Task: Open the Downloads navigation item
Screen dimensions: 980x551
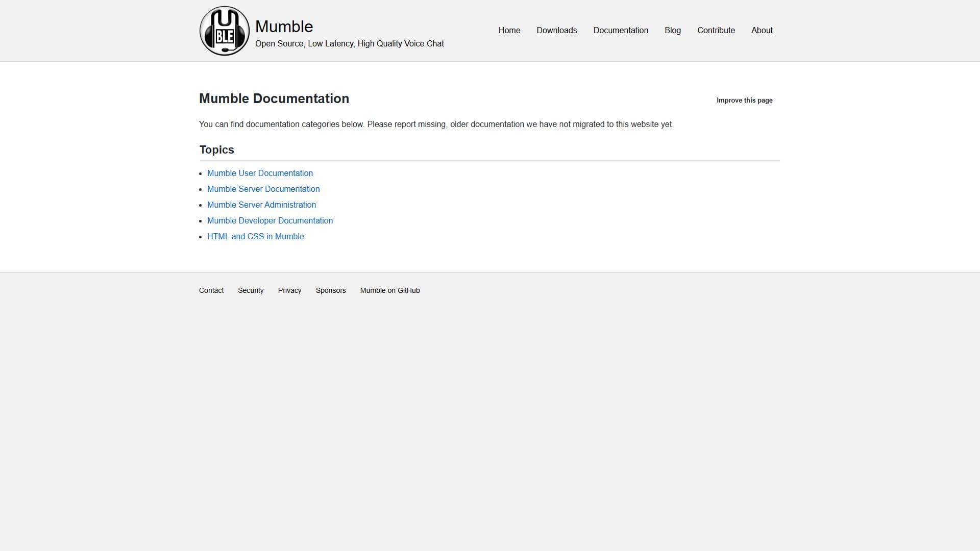Action: pyautogui.click(x=557, y=30)
